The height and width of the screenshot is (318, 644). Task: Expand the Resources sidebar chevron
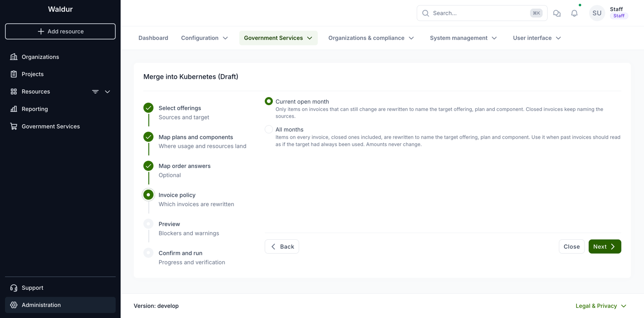point(107,92)
